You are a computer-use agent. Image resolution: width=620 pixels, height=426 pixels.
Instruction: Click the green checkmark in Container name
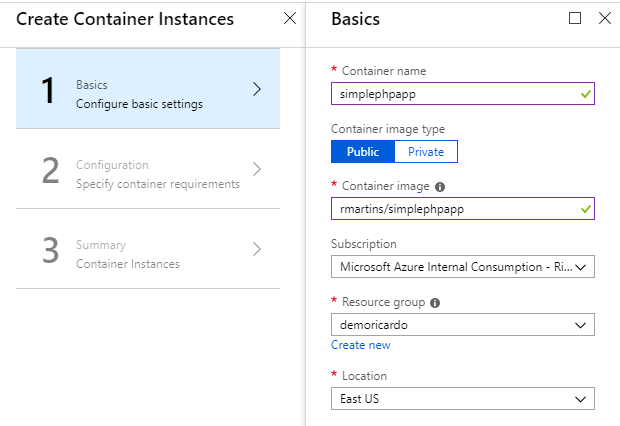click(586, 94)
